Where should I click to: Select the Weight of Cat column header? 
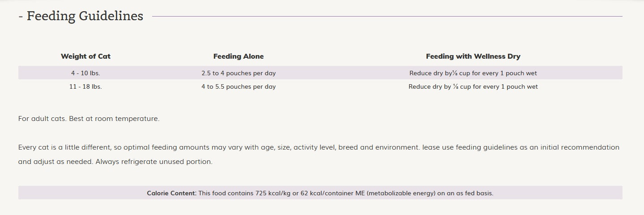[x=85, y=56]
